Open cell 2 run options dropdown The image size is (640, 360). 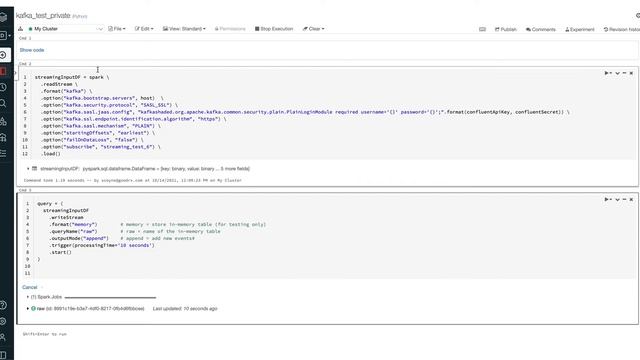click(x=608, y=73)
